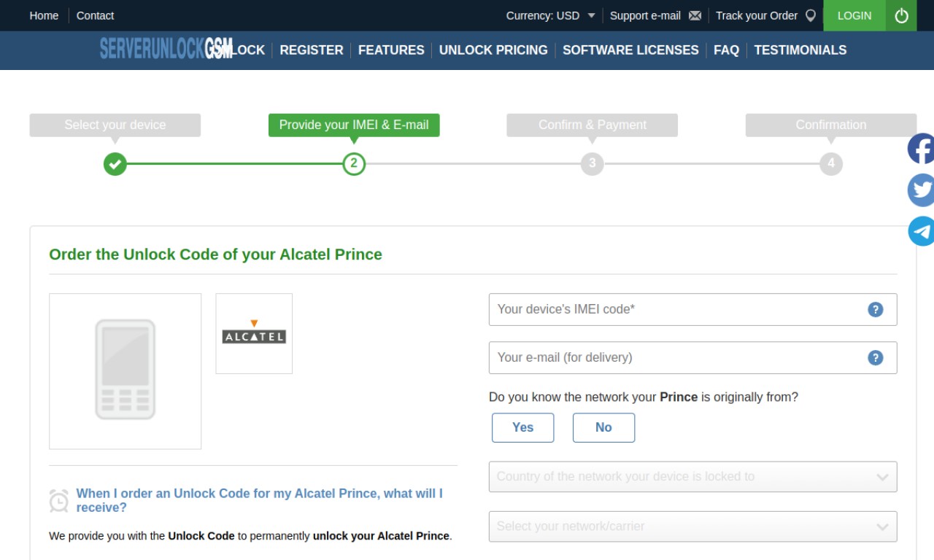Click the Support e-mail envelope icon
934x560 pixels.
coord(695,15)
